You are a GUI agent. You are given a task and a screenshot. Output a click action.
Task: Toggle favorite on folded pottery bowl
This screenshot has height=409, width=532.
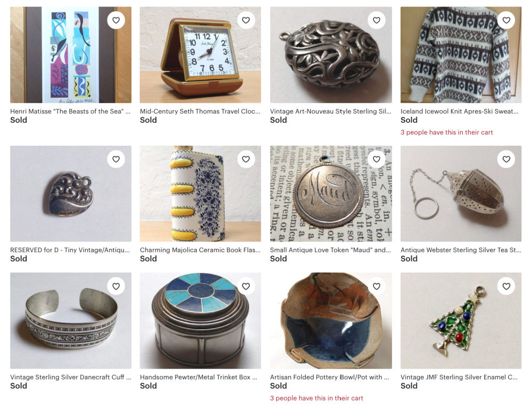click(x=376, y=286)
